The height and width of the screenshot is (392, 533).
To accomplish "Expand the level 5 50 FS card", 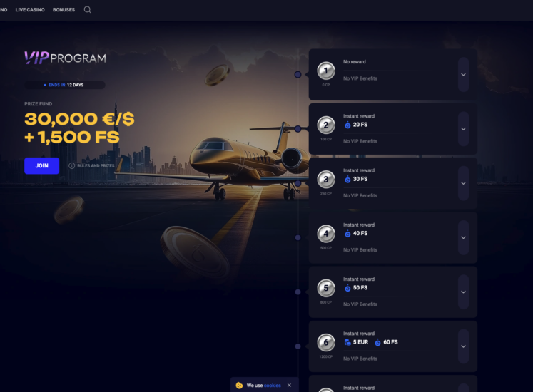I will tap(463, 292).
